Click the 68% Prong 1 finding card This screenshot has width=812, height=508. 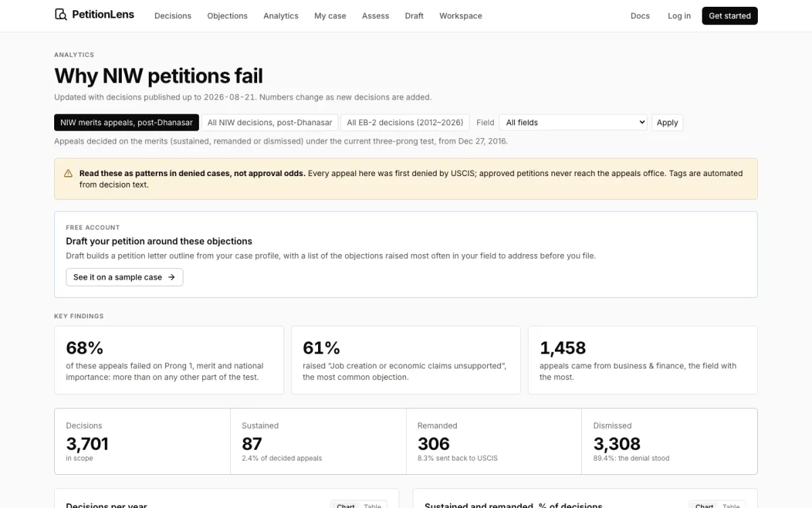[169, 360]
